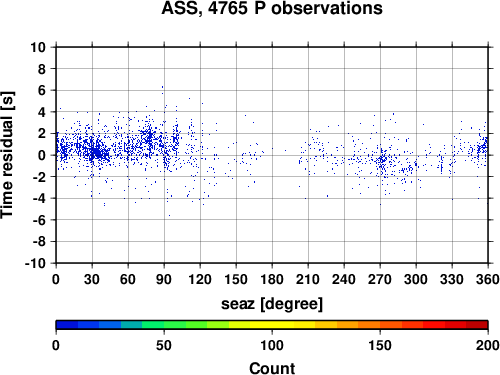Click the 90 tick label on x-axis
The image size is (500, 375).
pos(164,279)
